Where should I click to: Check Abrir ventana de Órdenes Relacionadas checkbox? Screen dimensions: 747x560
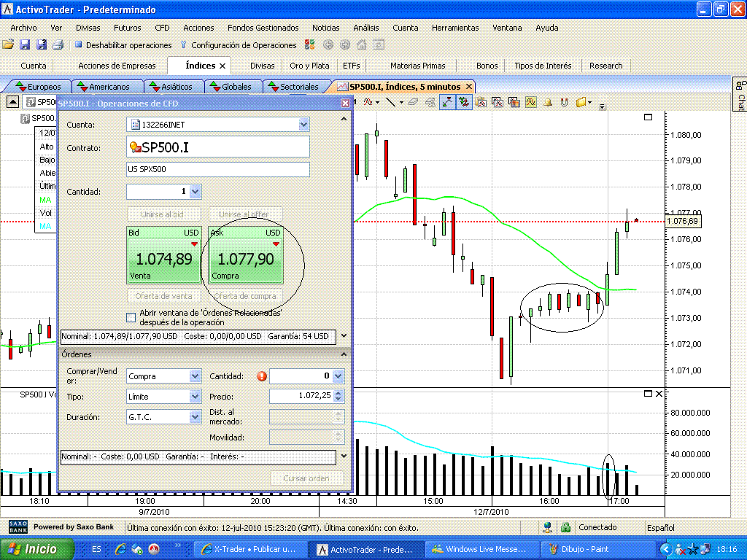coord(131,317)
